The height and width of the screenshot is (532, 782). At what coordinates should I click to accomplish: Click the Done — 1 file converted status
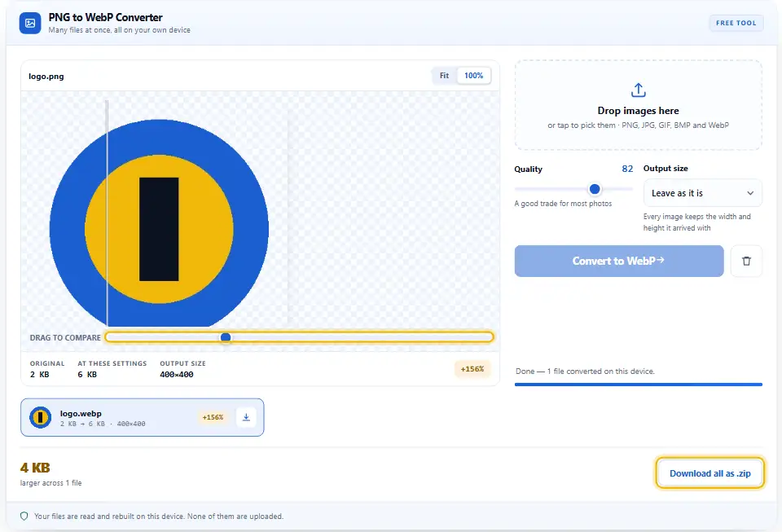[585, 372]
